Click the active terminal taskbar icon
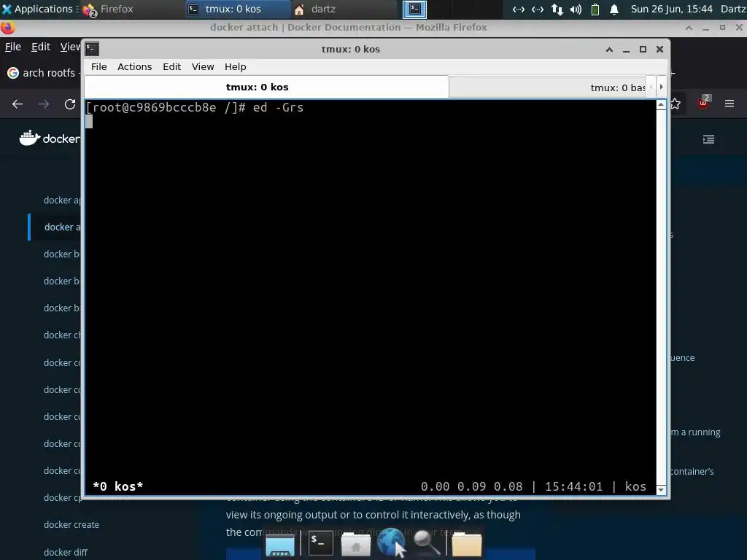This screenshot has width=747, height=560. 414,9
